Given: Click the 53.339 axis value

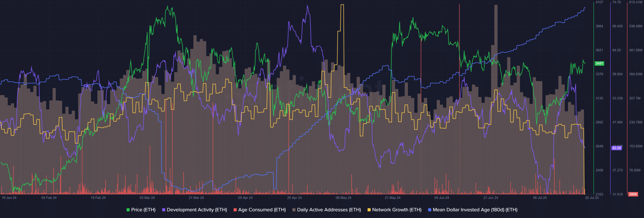Looking at the screenshot, I should click(618, 98).
